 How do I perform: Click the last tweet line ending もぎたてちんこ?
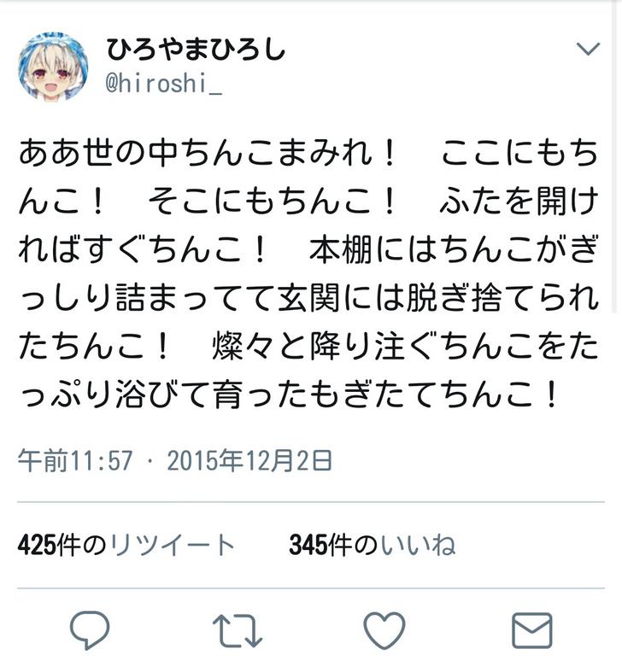tap(290, 394)
